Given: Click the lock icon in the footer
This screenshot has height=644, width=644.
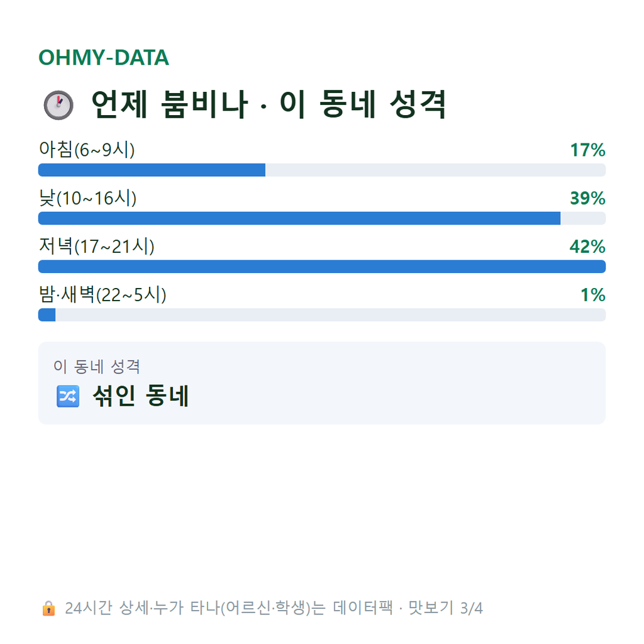Looking at the screenshot, I should (48, 608).
